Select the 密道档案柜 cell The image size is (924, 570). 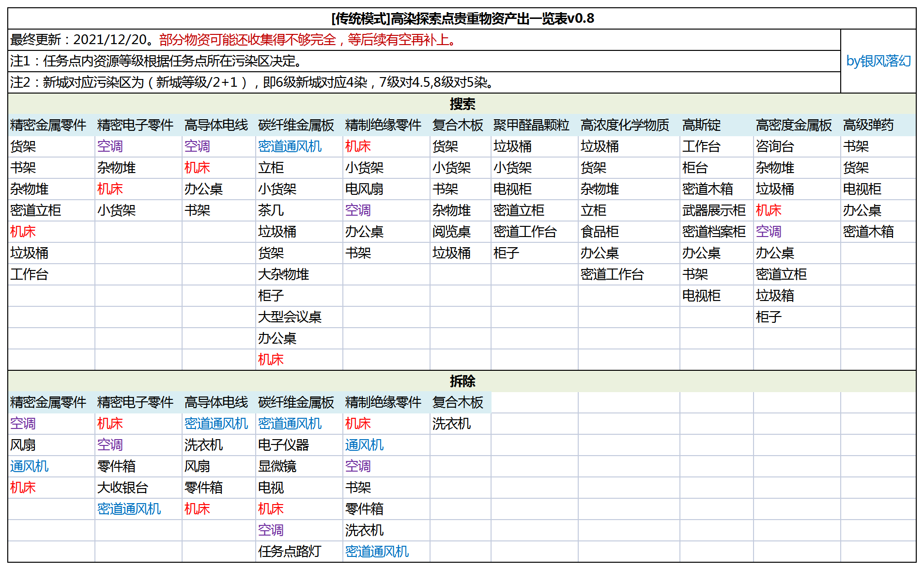(716, 232)
